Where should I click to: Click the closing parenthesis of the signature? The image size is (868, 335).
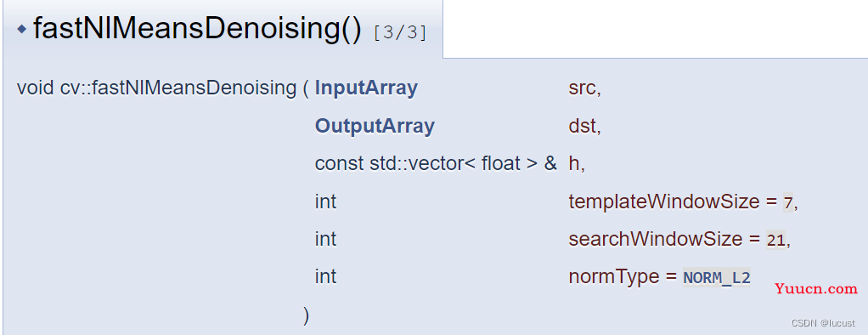306,315
